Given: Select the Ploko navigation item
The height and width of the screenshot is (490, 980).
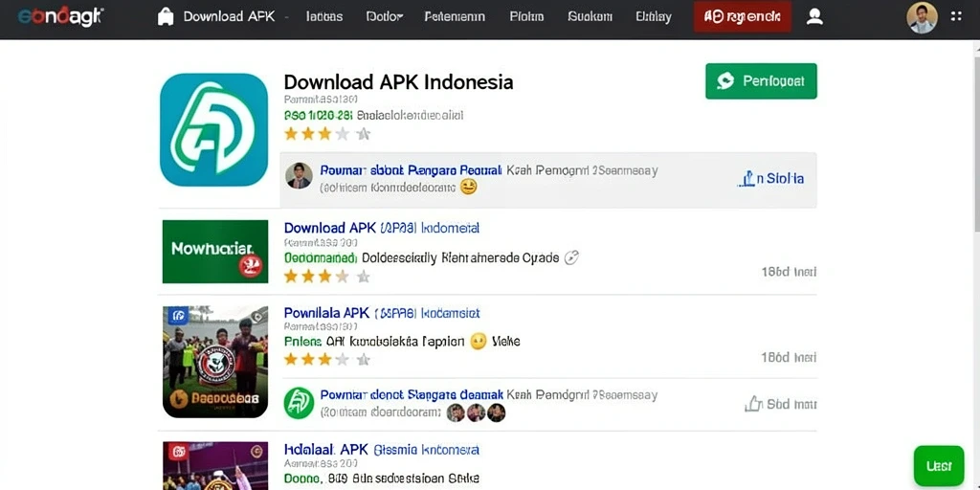Looking at the screenshot, I should (x=526, y=17).
